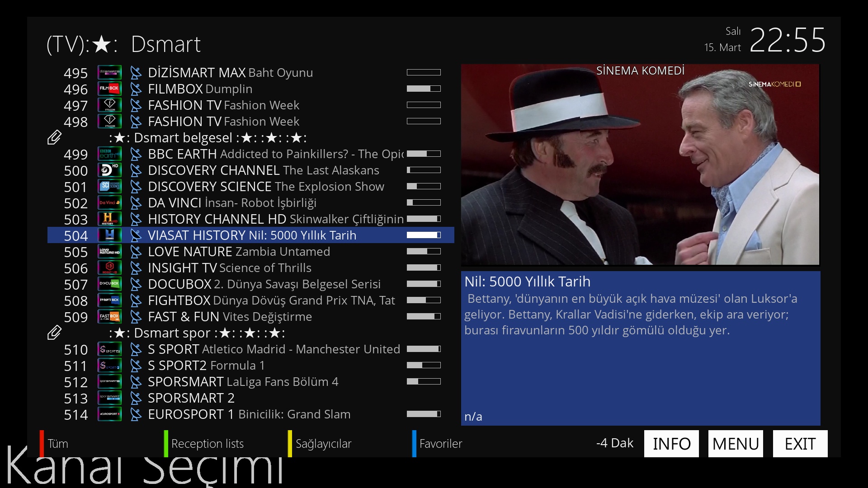The image size is (868, 488).
Task: Select the DIZISMART MAX channel logo
Action: pyautogui.click(x=110, y=72)
